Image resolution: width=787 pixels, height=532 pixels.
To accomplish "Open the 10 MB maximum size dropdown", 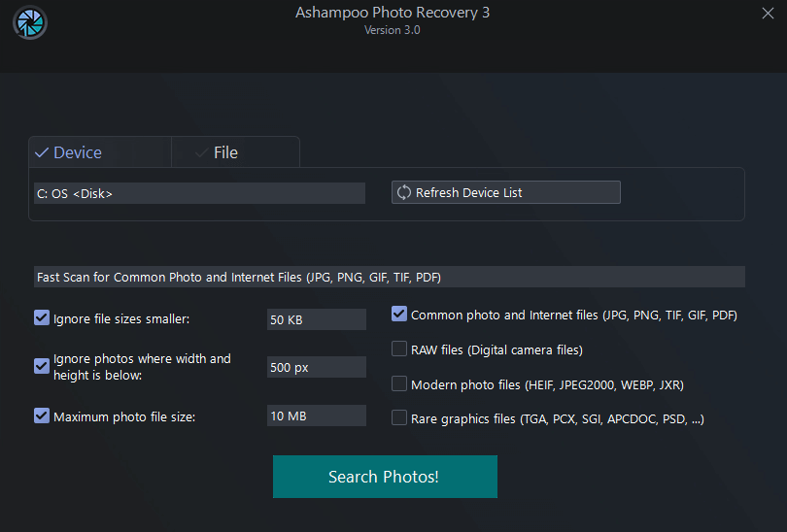I will pos(316,416).
